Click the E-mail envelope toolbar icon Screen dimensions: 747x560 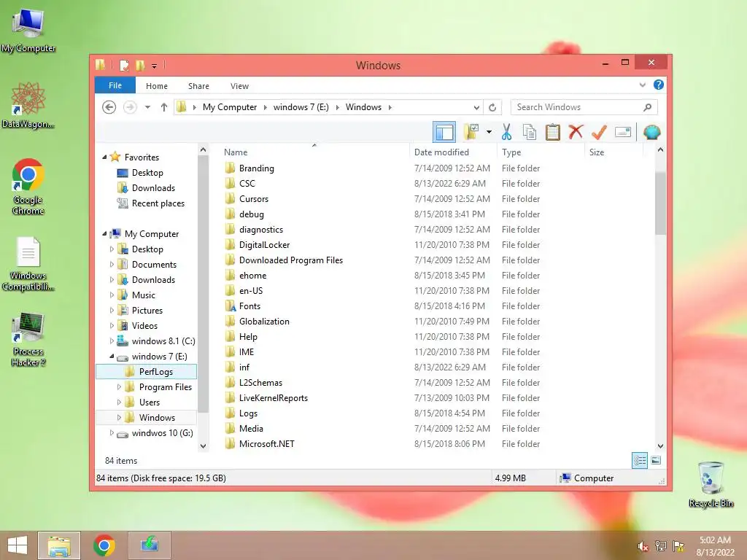(623, 132)
